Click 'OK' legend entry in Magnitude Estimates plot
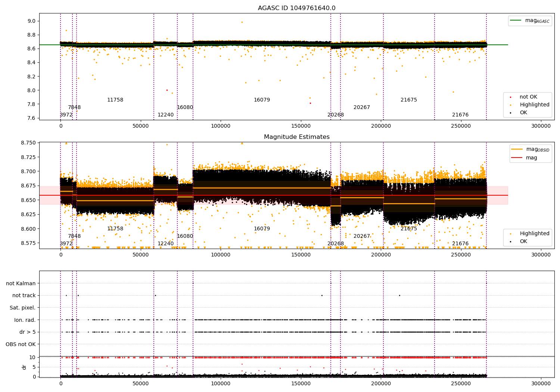 click(519, 242)
